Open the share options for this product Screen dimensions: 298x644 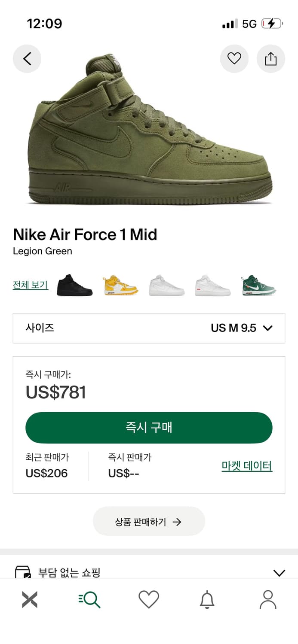270,58
